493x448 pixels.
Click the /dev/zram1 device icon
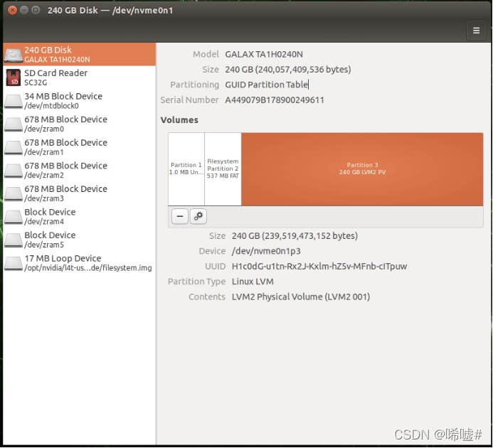[x=14, y=147]
